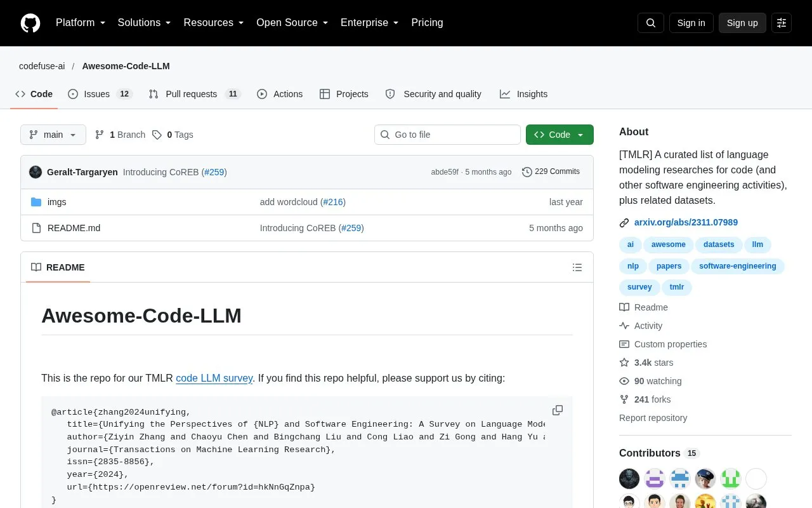Switch to the Issues tab
Screen dimensions: 812x508
100,94
